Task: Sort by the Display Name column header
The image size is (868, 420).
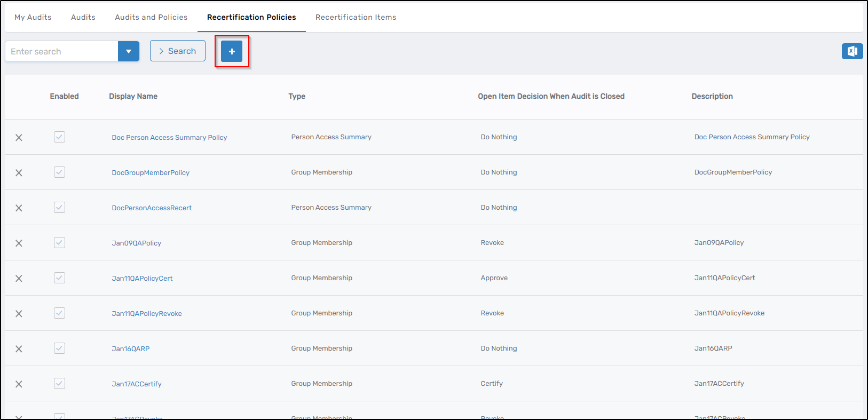Action: (x=133, y=97)
